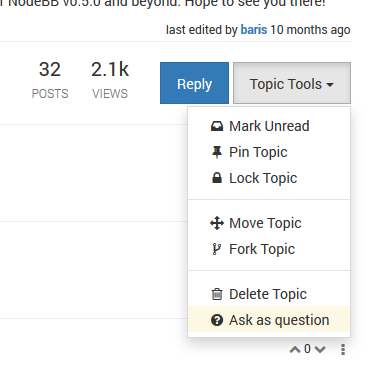Click the move arrows icon beside Move Topic
The image size is (383, 368).
click(217, 223)
